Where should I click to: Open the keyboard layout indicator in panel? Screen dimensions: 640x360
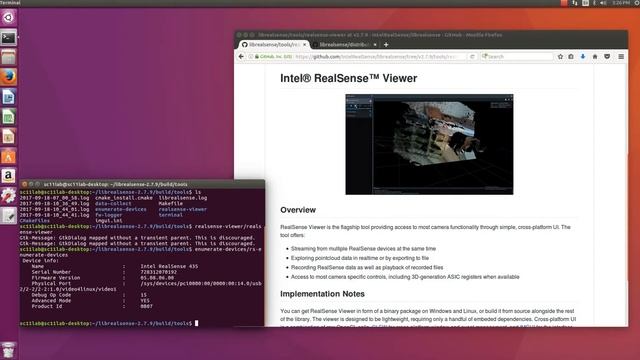(x=585, y=3)
